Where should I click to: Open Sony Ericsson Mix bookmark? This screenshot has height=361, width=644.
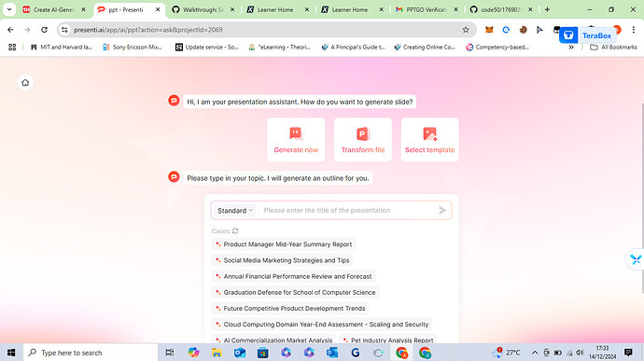click(x=133, y=48)
